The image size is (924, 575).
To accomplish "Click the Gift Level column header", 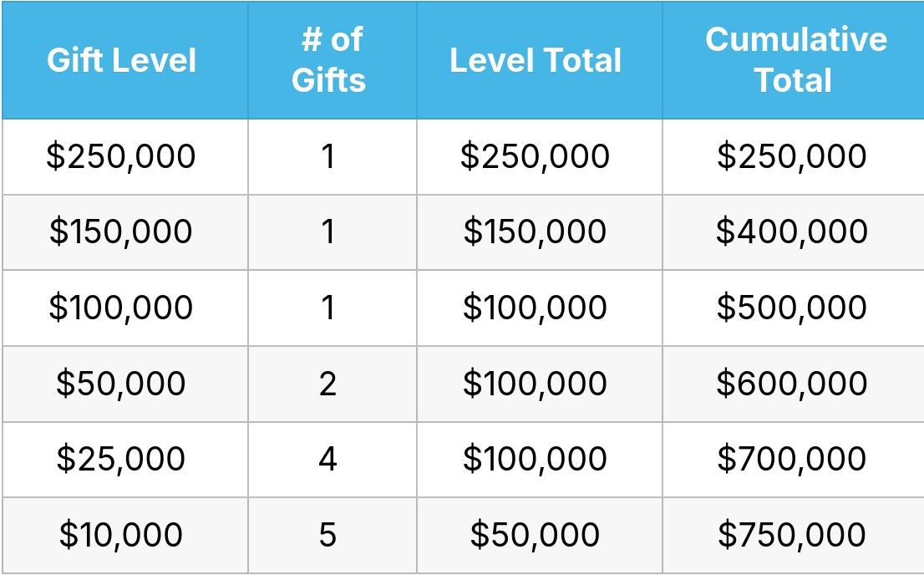I will coord(122,61).
